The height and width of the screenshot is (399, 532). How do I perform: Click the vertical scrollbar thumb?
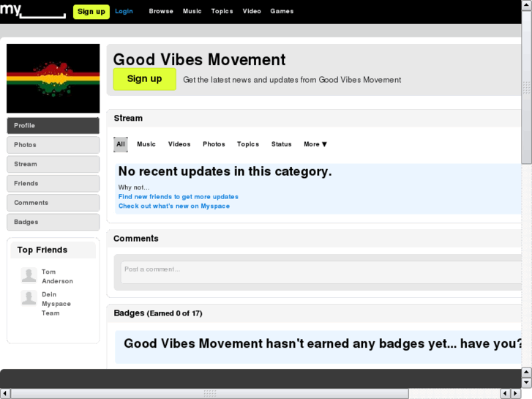(526, 87)
